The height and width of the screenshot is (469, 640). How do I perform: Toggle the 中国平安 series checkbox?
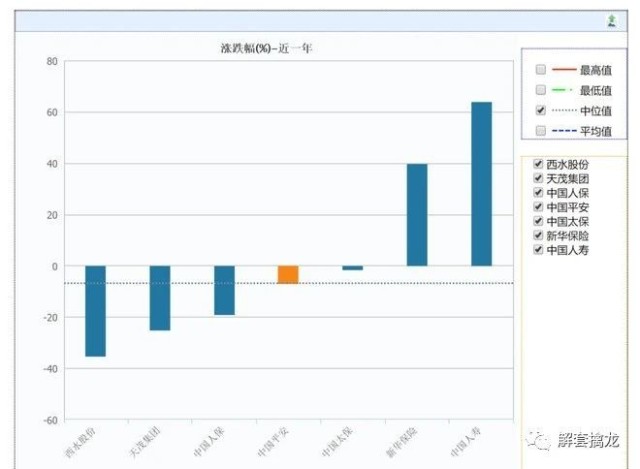point(538,207)
